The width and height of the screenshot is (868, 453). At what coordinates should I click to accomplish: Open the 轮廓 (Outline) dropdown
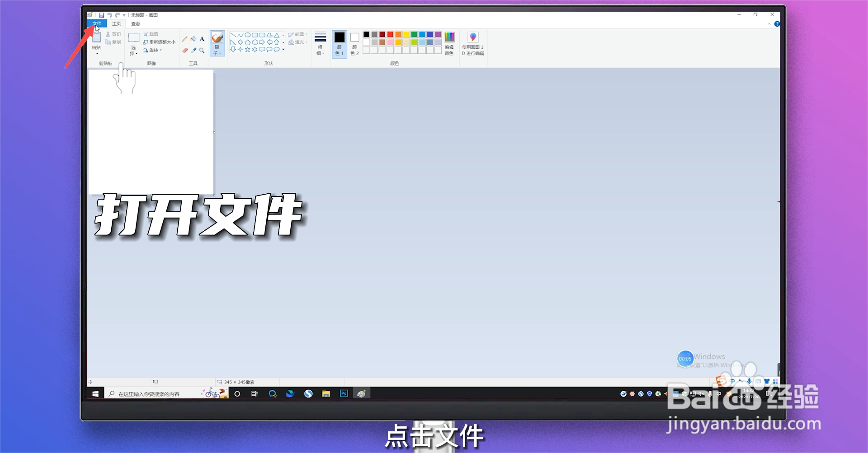click(298, 34)
